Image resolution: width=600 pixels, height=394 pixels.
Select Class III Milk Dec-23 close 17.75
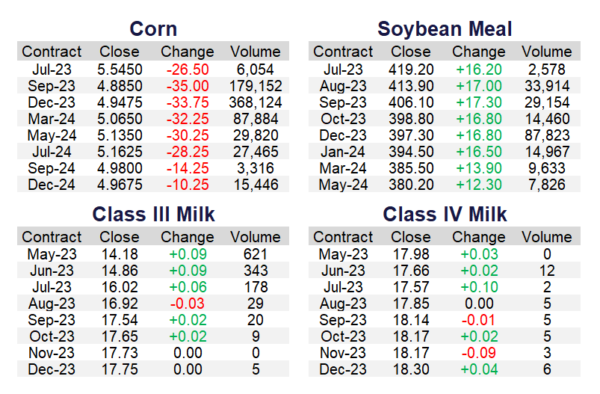(x=119, y=370)
